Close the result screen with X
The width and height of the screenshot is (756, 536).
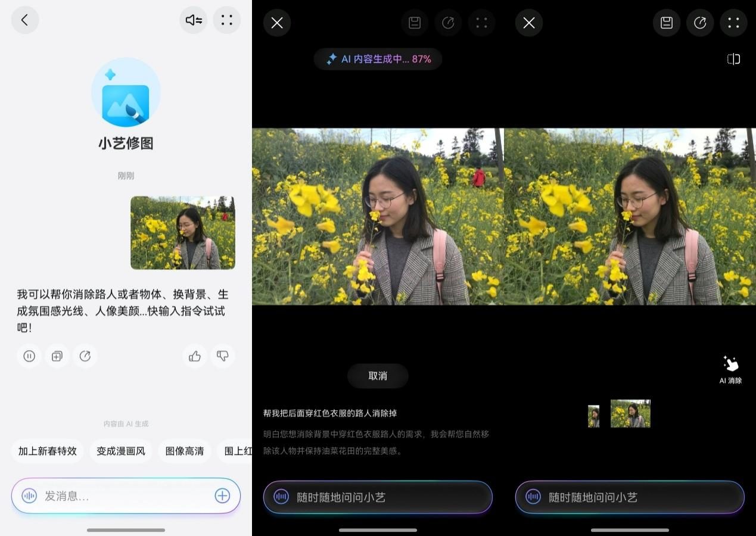(529, 23)
